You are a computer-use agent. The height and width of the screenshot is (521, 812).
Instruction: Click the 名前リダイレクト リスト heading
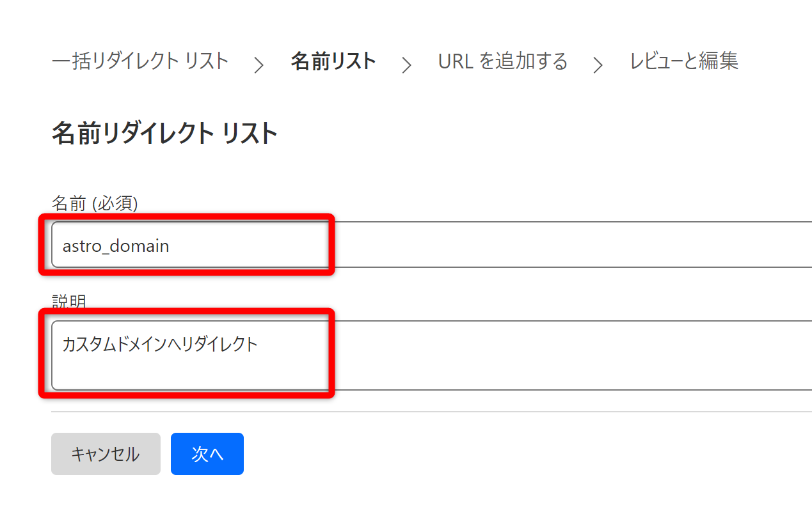164,134
